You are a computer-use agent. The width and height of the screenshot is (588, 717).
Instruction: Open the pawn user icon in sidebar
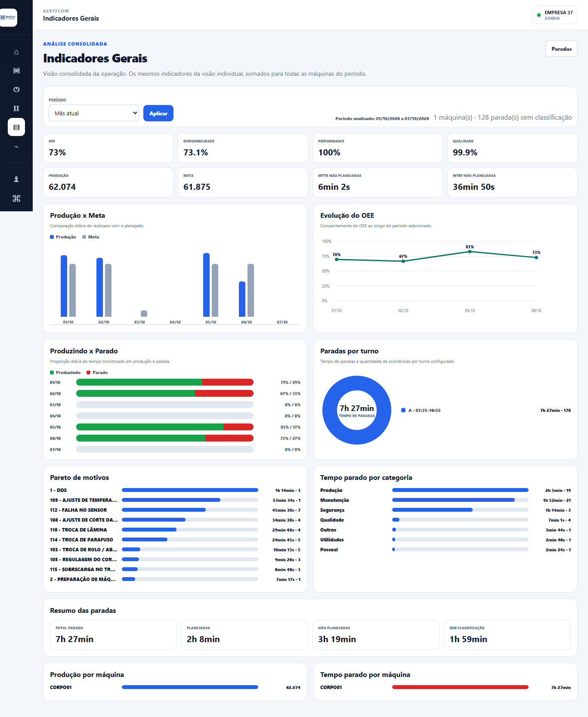[16, 179]
